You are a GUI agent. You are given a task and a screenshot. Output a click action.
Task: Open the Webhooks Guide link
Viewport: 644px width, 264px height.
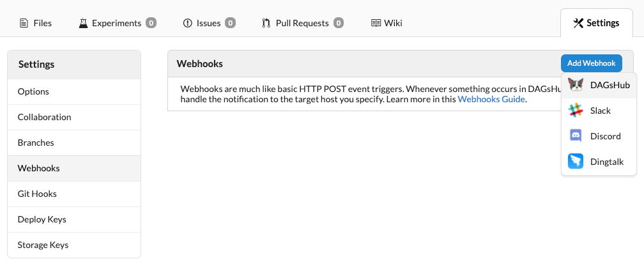(491, 99)
